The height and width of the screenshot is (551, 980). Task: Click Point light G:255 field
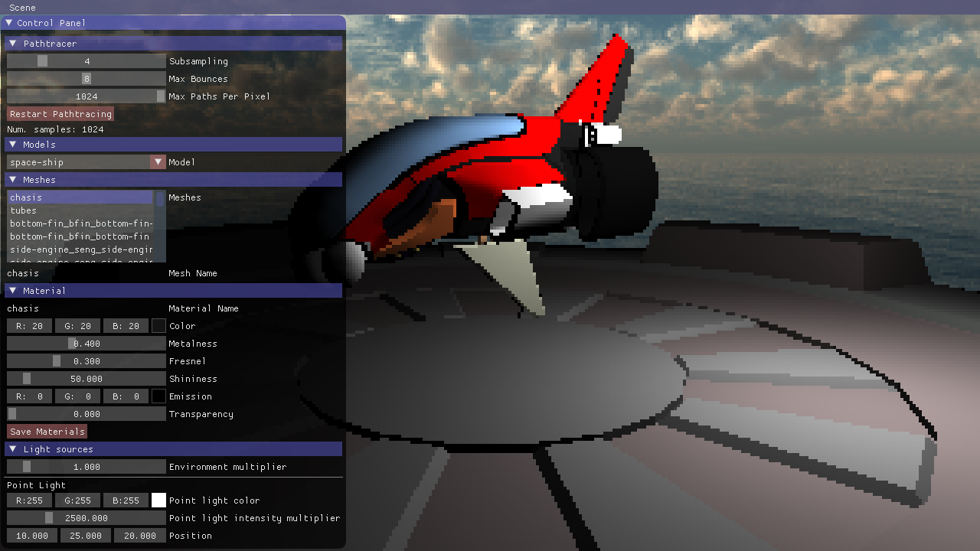pos(78,500)
